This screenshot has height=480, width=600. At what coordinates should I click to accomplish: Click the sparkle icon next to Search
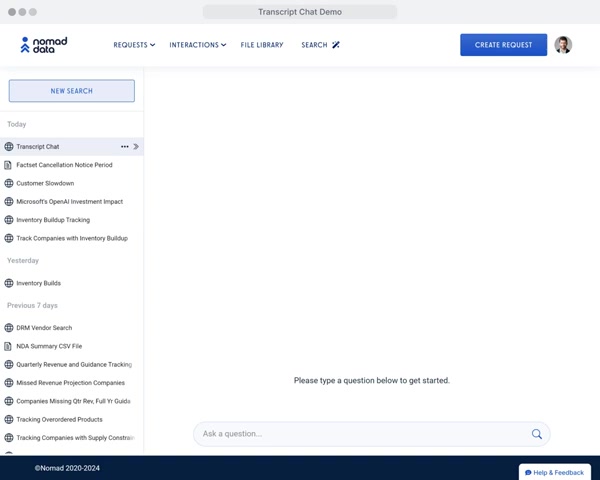click(x=336, y=45)
